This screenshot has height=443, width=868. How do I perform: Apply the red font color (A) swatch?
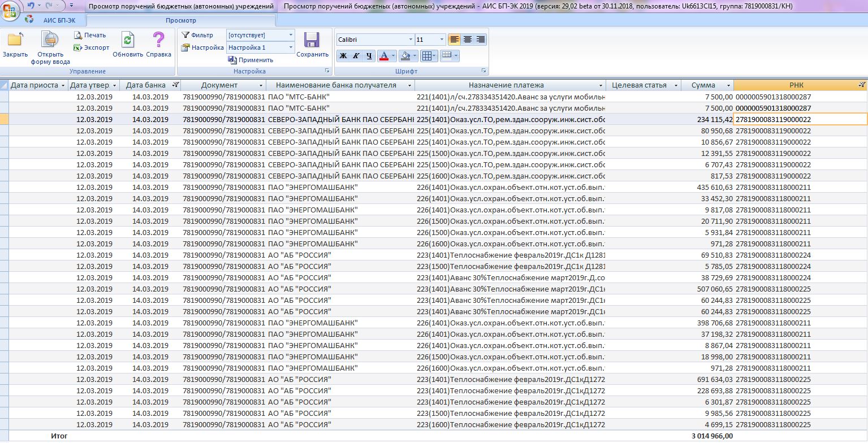point(384,56)
